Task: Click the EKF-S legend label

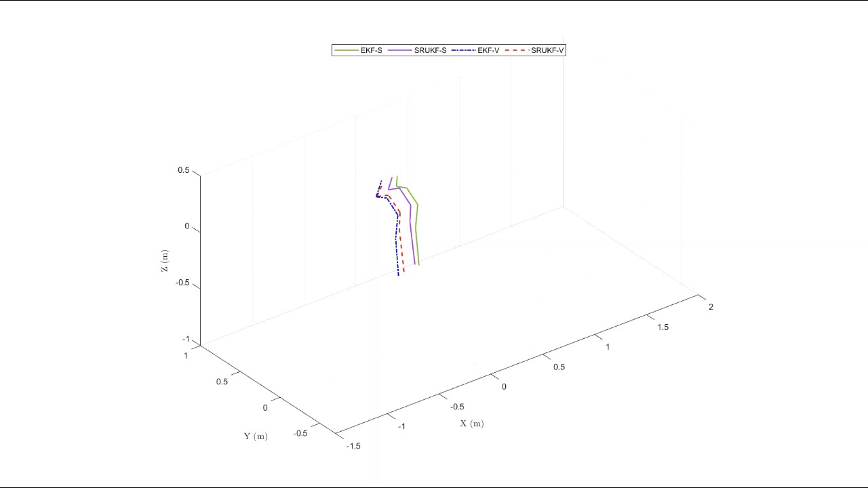Action: 371,50
